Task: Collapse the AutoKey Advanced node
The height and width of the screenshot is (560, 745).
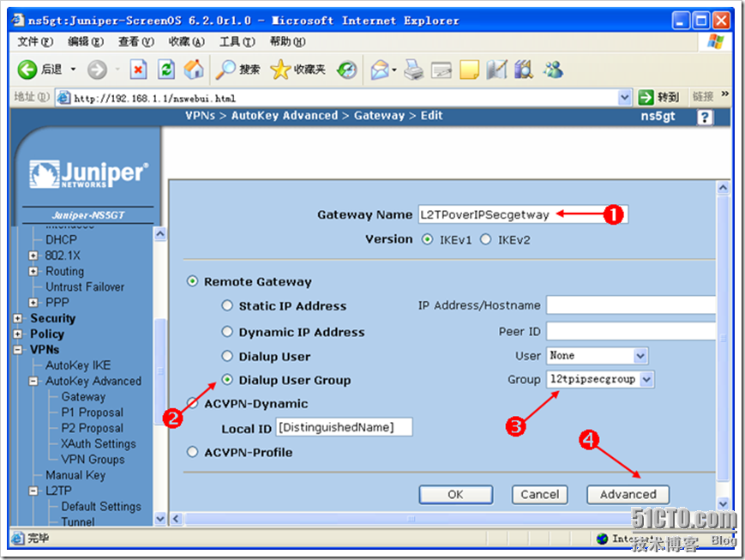Action: point(33,381)
